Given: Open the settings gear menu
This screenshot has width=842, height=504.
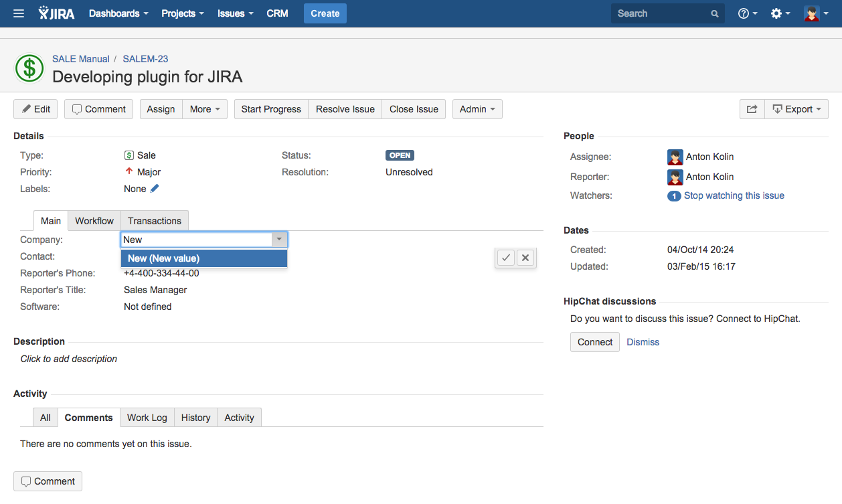Looking at the screenshot, I should 780,13.
